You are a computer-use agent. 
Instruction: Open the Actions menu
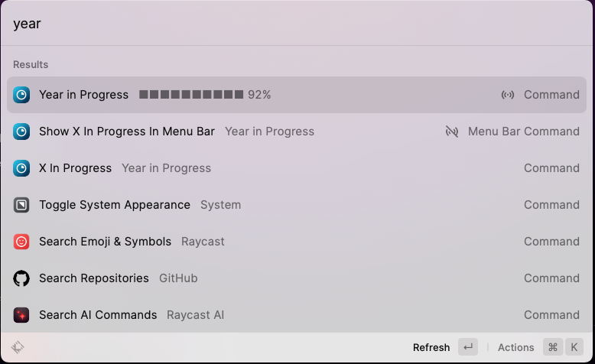pos(515,347)
